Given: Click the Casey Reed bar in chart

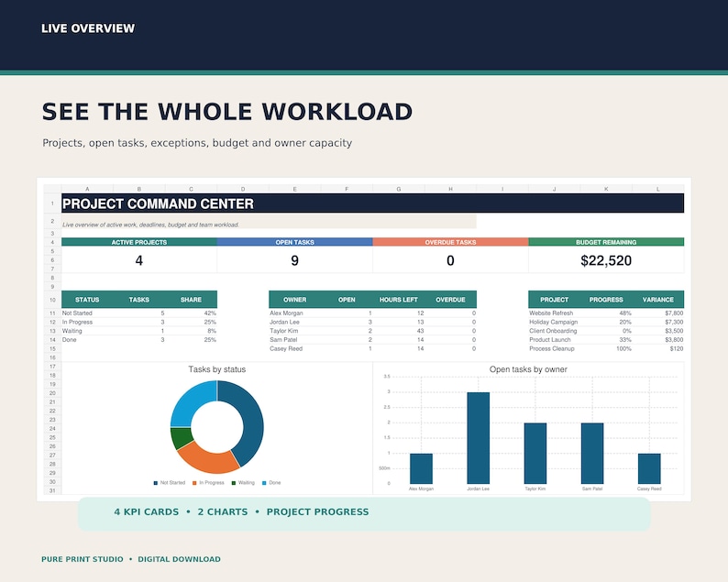Looking at the screenshot, I should point(649,468).
